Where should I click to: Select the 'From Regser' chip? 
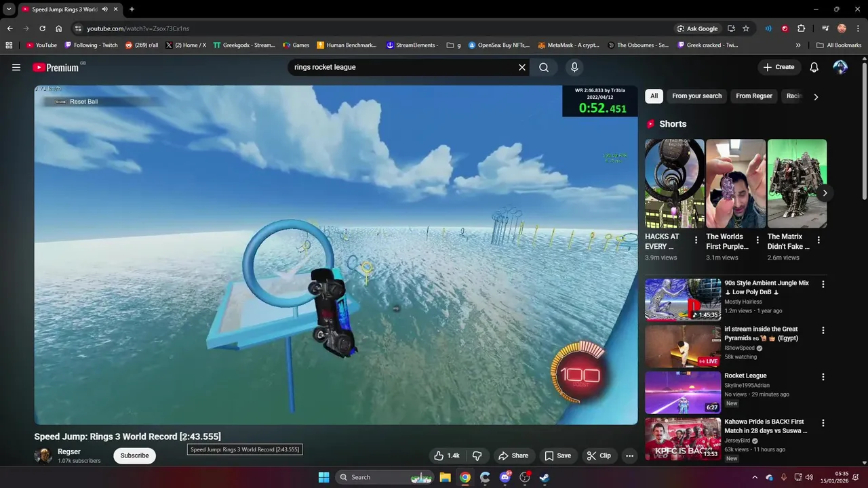click(x=754, y=96)
